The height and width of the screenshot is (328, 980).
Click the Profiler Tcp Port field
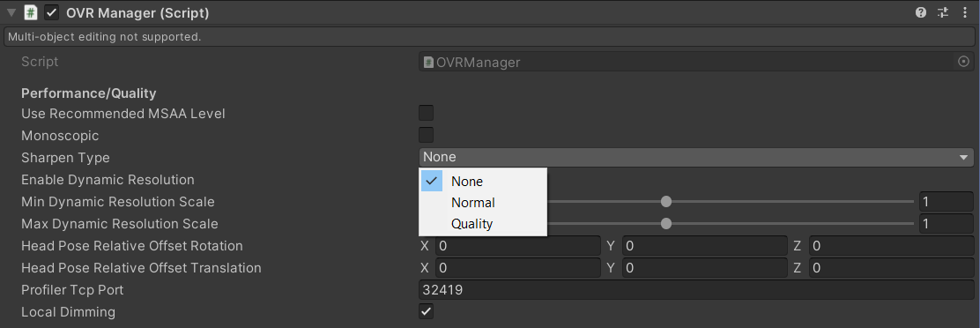[696, 290]
